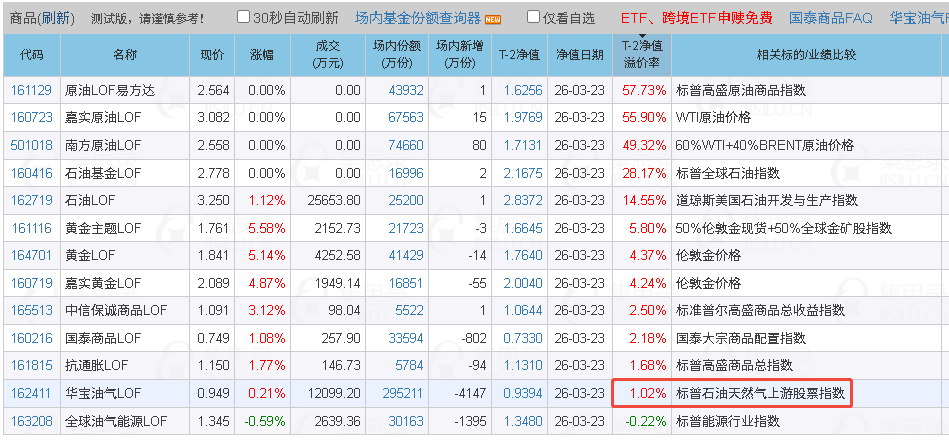Sort by the 现价 column header
The height and width of the screenshot is (443, 949).
(x=212, y=55)
